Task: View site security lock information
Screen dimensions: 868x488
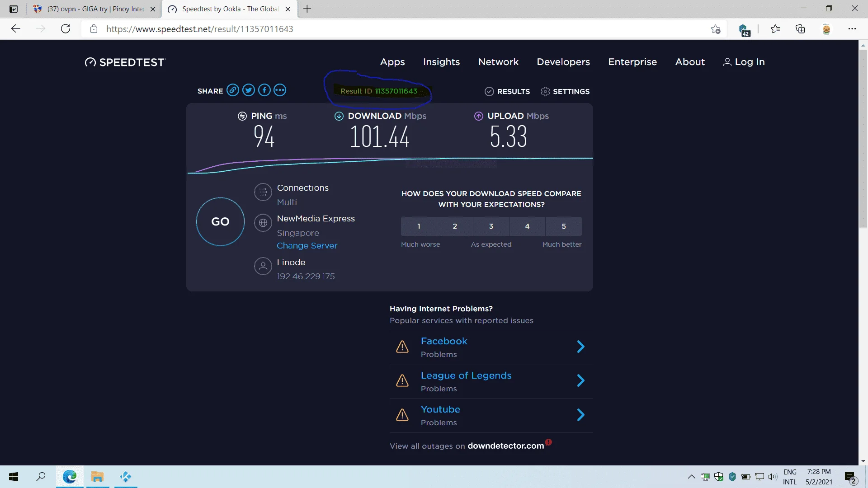Action: click(x=94, y=29)
